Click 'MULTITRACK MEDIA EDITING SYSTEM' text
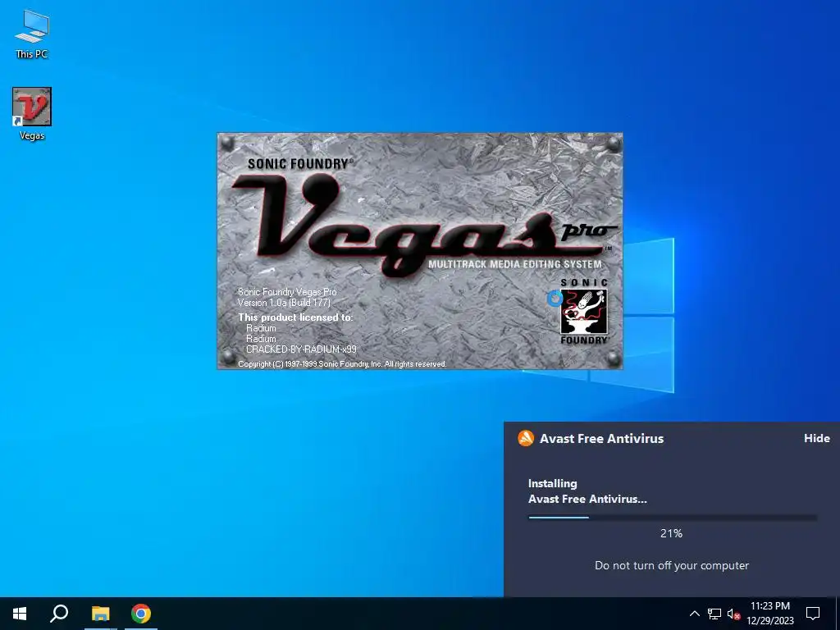 [515, 264]
